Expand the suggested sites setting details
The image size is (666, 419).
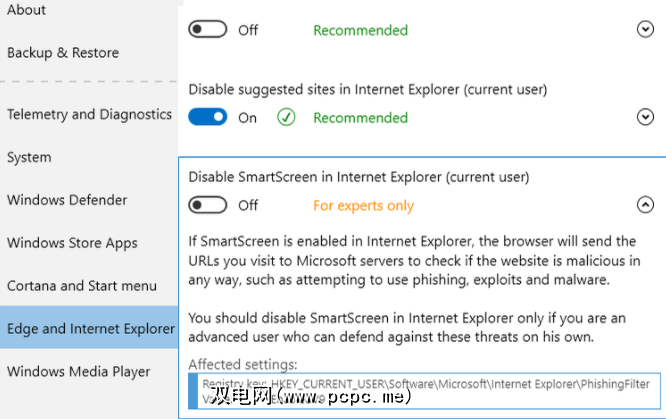[645, 118]
